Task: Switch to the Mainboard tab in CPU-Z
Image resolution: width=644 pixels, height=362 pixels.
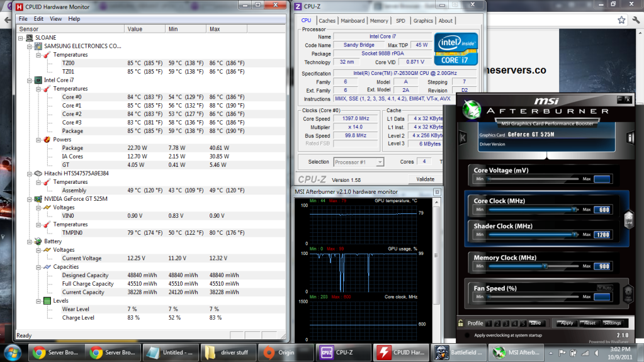Action: pyautogui.click(x=353, y=21)
